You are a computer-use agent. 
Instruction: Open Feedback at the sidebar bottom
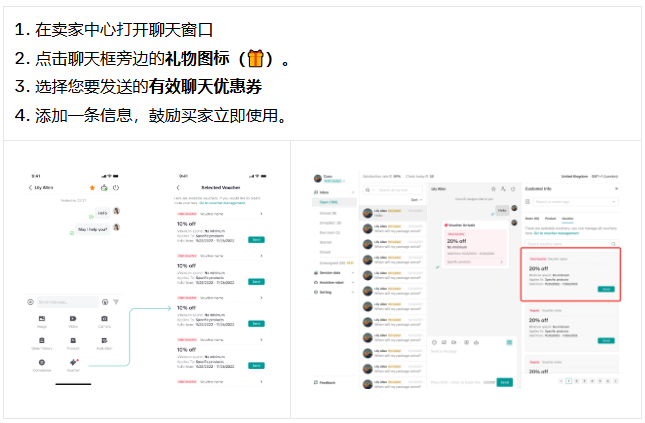(325, 383)
